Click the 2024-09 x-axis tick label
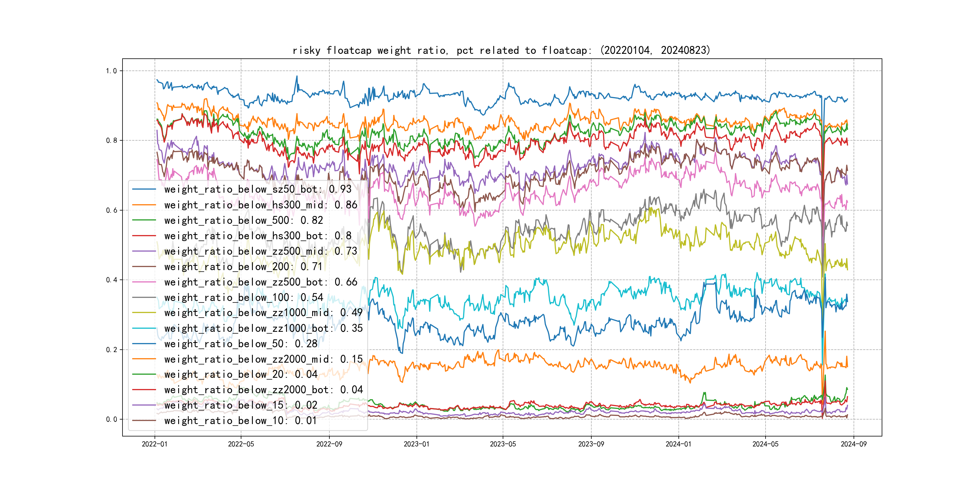The image size is (980, 490). pyautogui.click(x=853, y=444)
